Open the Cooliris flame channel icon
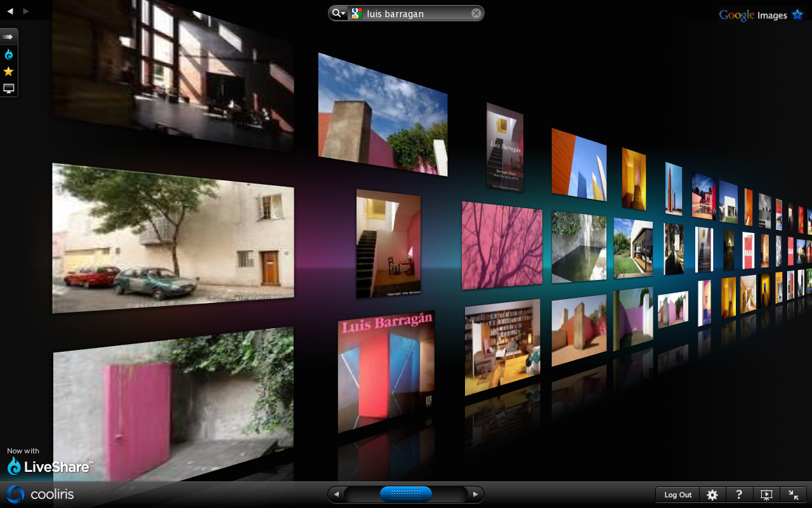This screenshot has width=812, height=508. [8, 55]
